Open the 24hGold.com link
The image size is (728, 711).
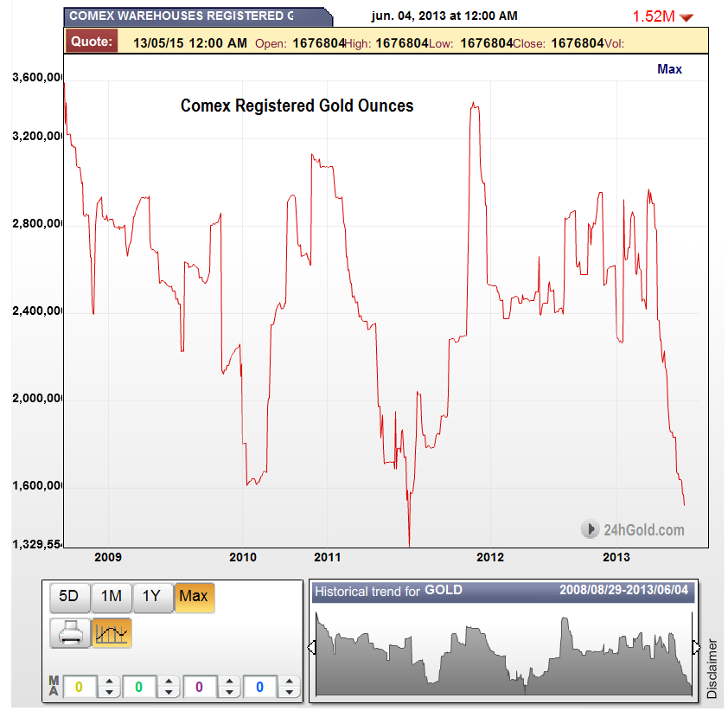[633, 529]
